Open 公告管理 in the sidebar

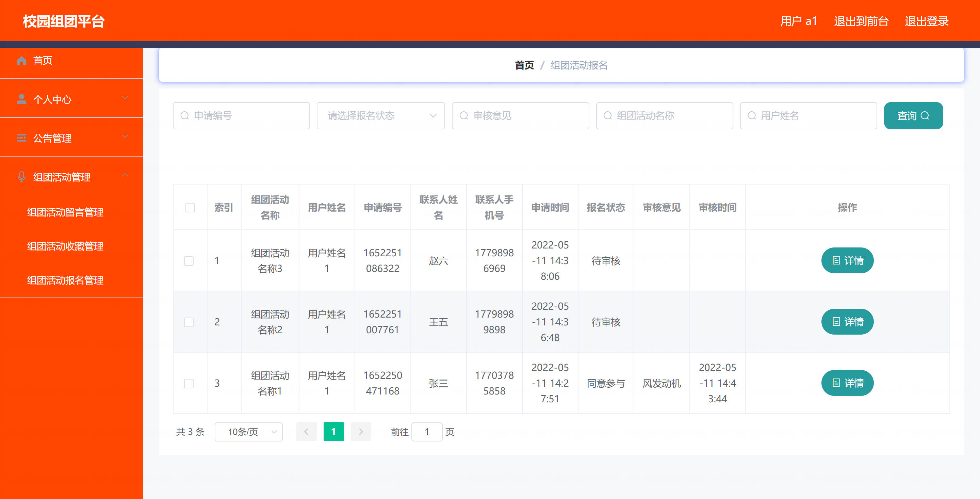coord(71,138)
